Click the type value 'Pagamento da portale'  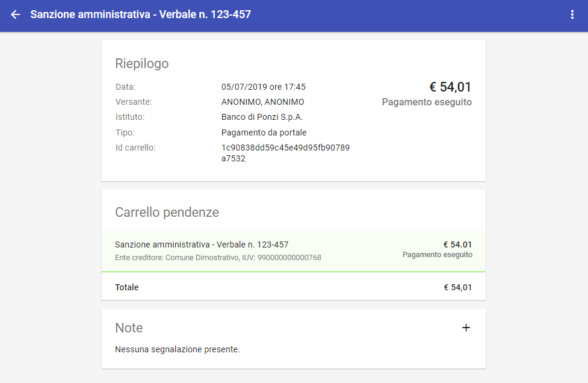264,132
